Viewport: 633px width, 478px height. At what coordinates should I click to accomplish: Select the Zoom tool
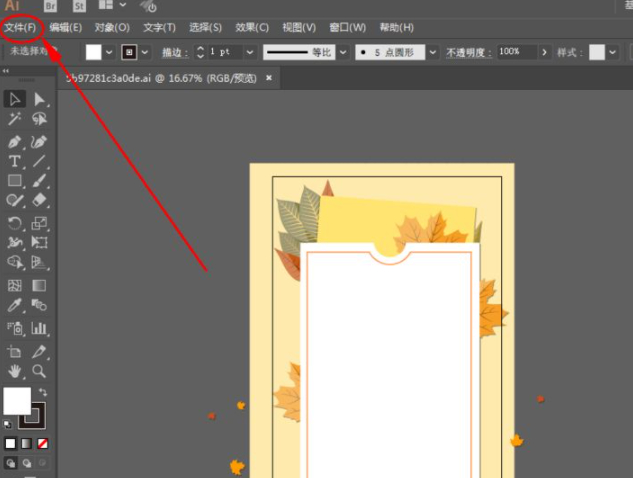point(40,371)
